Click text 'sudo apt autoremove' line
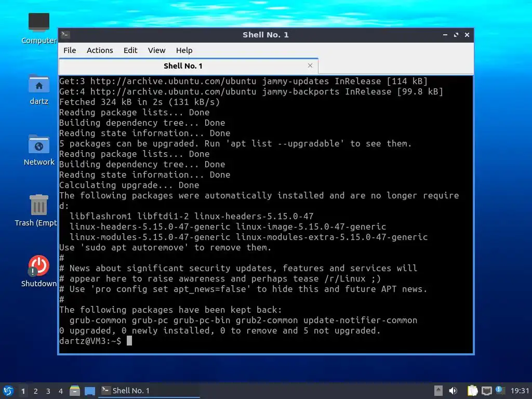The image size is (532, 399). [166, 248]
